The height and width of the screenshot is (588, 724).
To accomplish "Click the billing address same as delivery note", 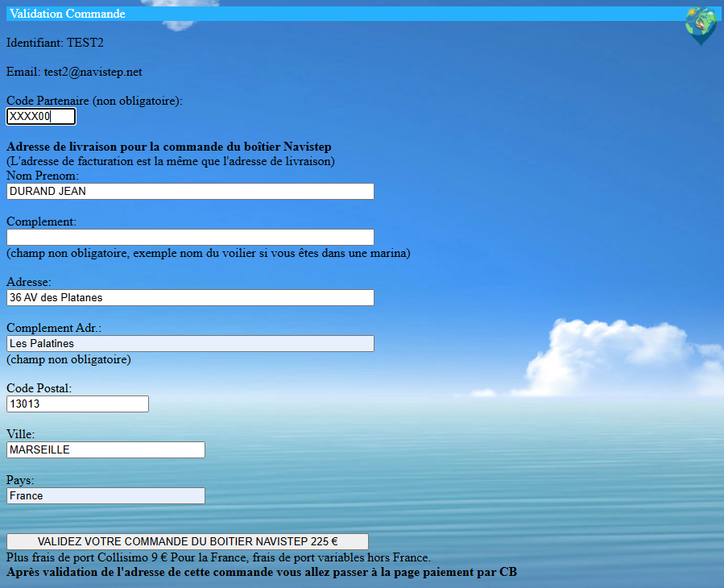I will coord(170,161).
